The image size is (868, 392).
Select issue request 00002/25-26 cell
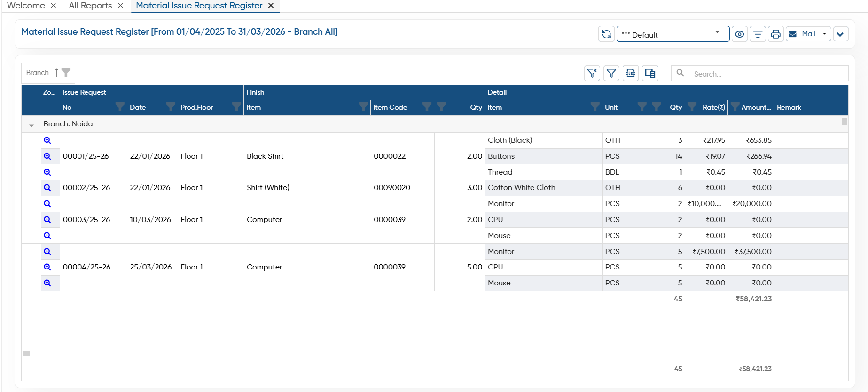tap(94, 188)
